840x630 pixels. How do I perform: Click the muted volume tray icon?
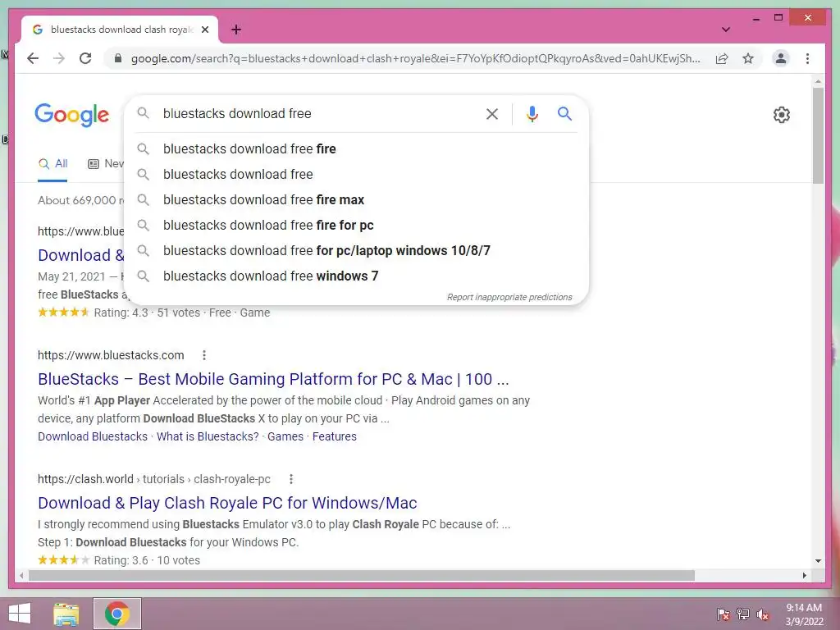click(763, 614)
